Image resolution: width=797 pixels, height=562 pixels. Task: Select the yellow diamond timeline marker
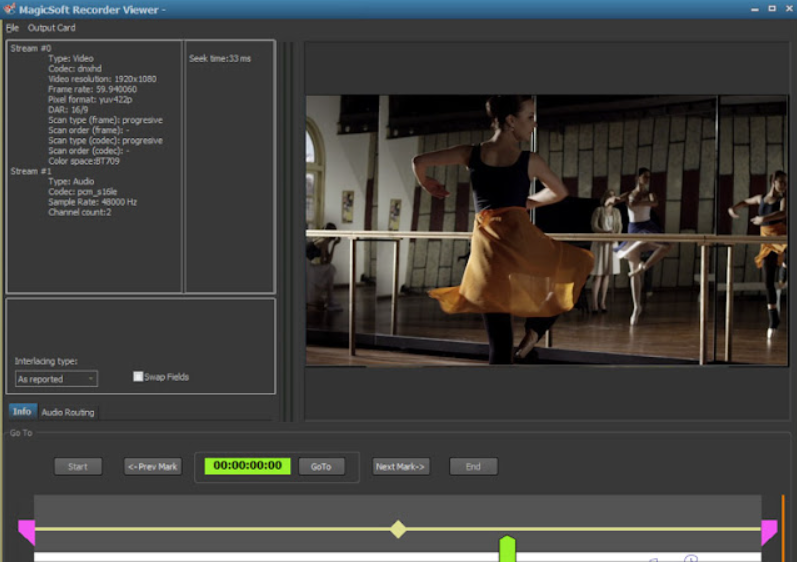(398, 529)
